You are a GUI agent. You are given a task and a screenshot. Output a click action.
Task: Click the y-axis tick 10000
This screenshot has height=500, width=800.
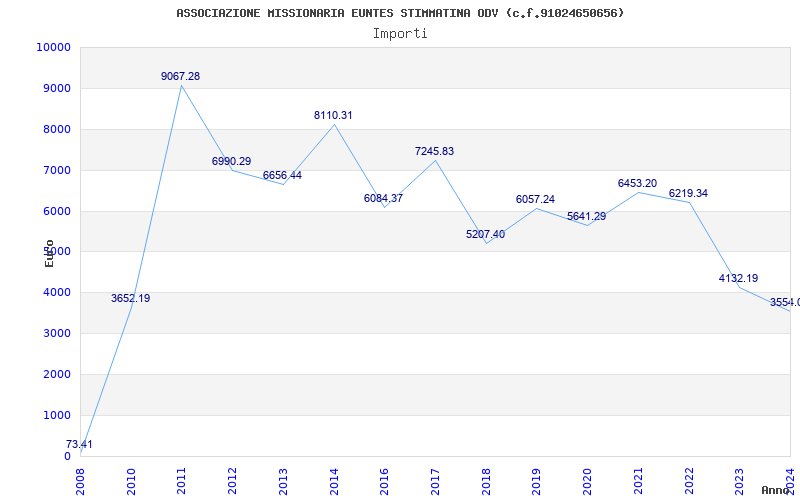click(x=53, y=47)
